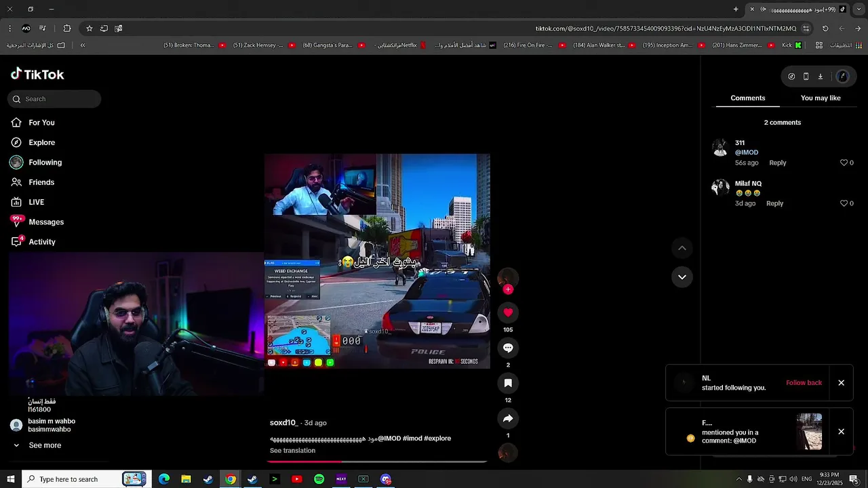Click the video player to pause
The width and height of the screenshot is (868, 488).
[x=377, y=261]
